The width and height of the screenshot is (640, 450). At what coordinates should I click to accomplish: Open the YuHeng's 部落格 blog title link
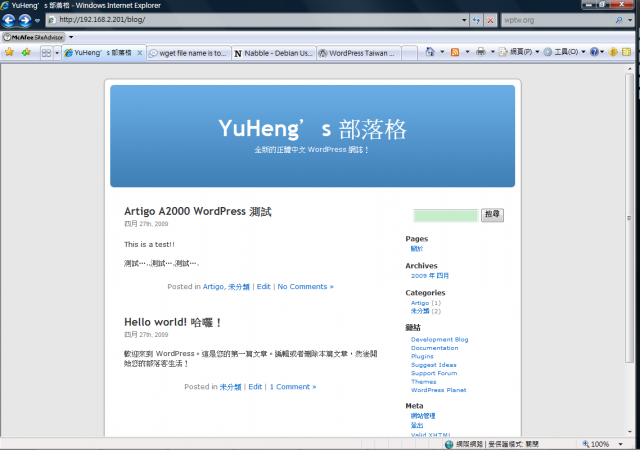pyautogui.click(x=312, y=129)
